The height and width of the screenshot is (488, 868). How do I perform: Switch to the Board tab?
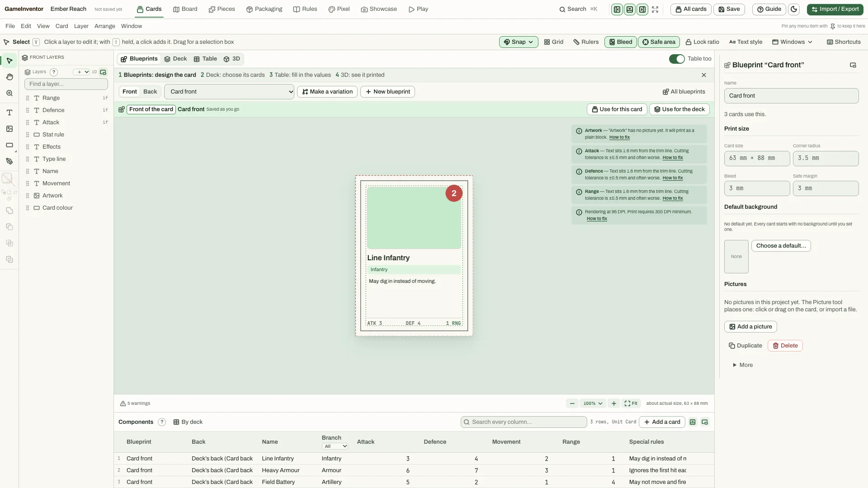(185, 9)
